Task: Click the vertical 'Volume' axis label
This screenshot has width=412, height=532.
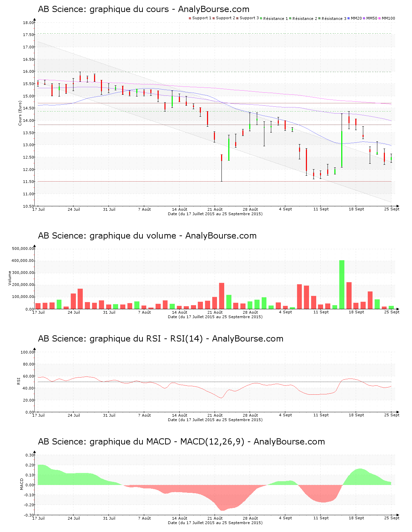Action: 10,278
